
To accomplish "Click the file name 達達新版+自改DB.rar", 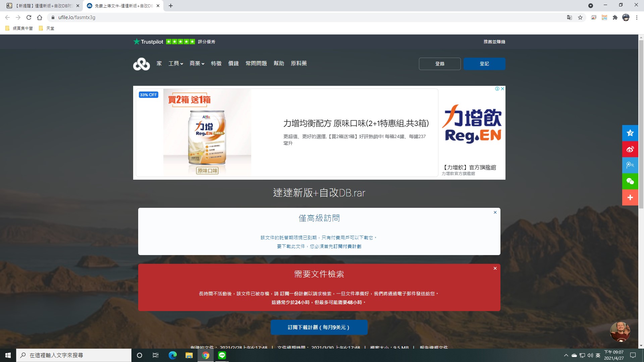I will pos(319,193).
